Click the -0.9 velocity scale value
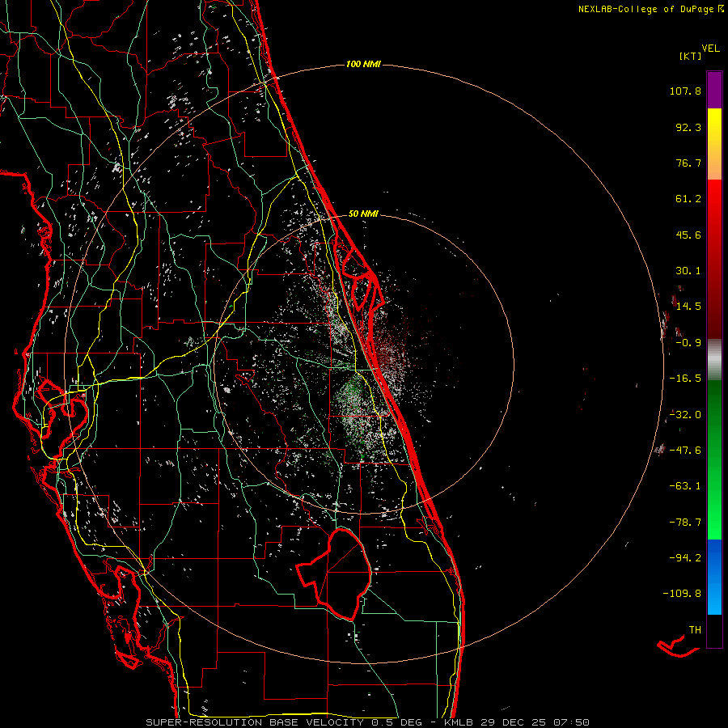This screenshot has height=728, width=728. (x=688, y=343)
